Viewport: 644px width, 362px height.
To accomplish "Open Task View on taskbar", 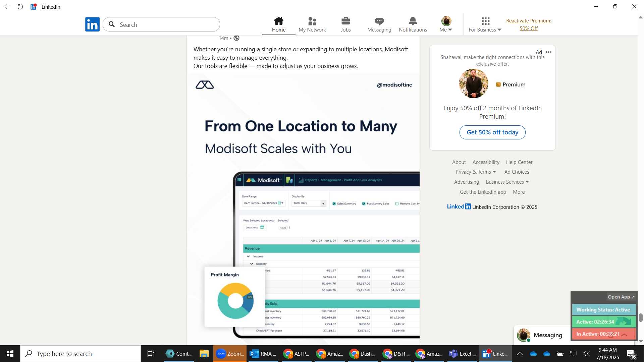I will pos(151,354).
